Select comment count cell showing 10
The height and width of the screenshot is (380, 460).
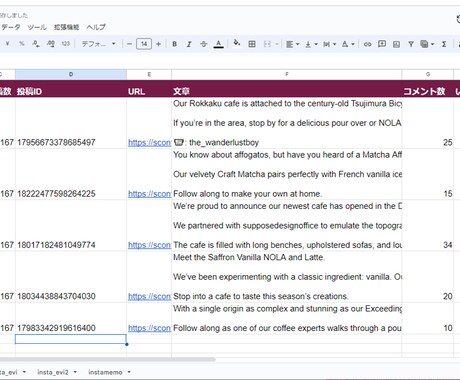click(x=428, y=319)
